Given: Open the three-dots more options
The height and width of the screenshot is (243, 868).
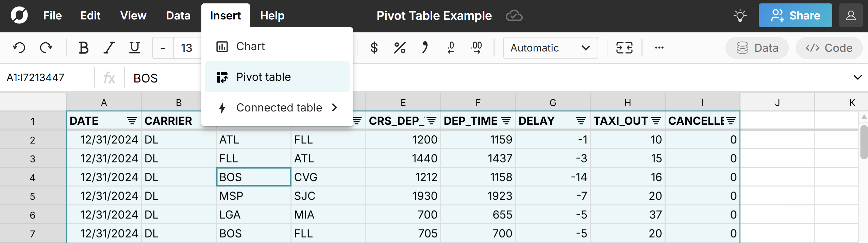Looking at the screenshot, I should click(659, 48).
